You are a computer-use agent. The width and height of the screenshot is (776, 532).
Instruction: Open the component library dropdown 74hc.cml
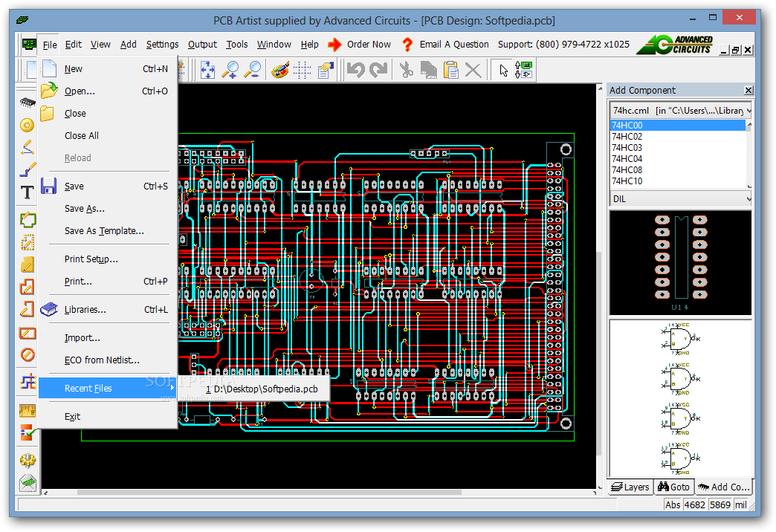(680, 111)
